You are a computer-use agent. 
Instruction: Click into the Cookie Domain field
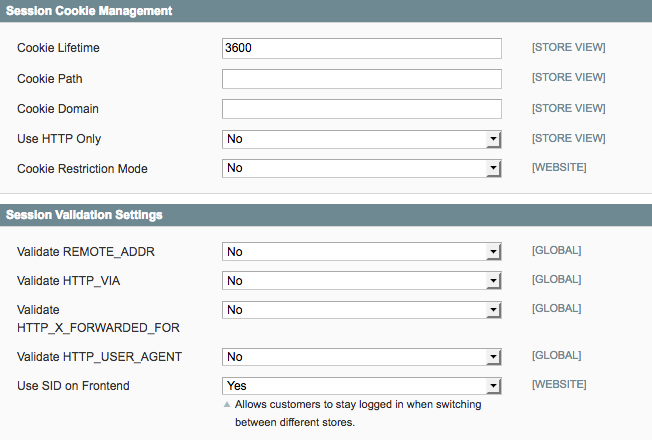click(361, 109)
